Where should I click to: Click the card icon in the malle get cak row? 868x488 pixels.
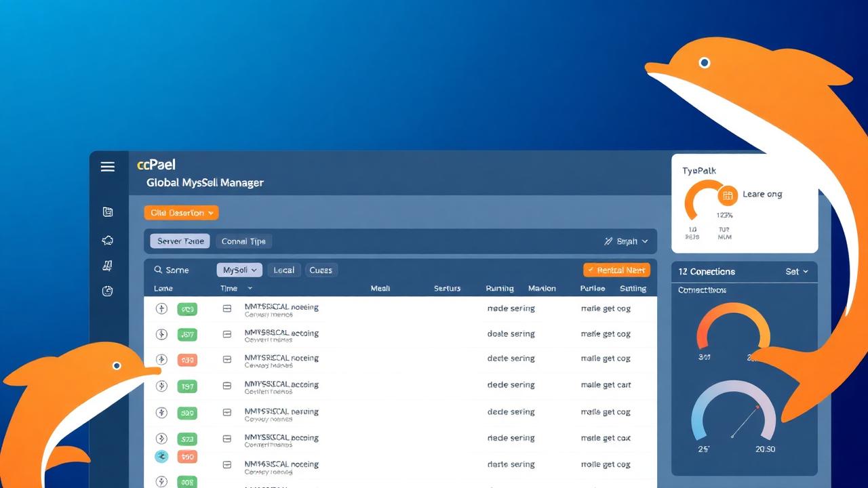(x=227, y=439)
